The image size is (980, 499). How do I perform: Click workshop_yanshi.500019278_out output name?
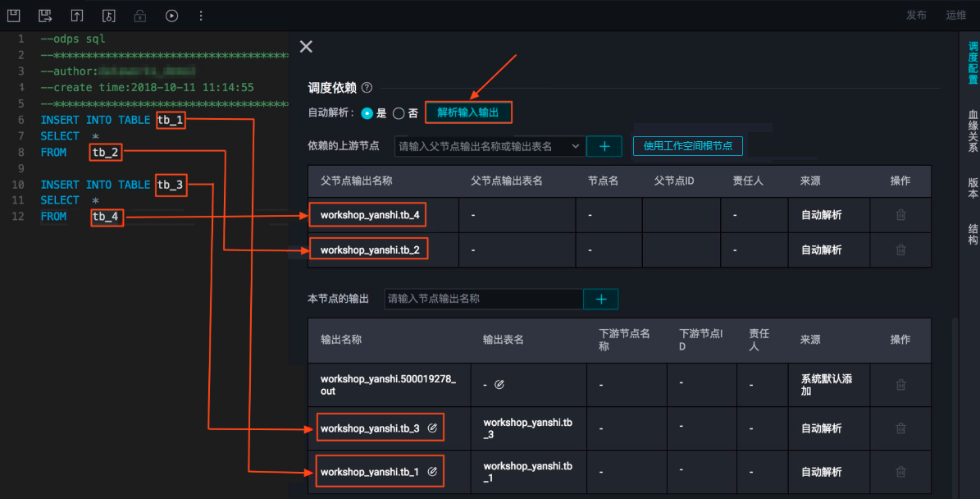(x=388, y=385)
